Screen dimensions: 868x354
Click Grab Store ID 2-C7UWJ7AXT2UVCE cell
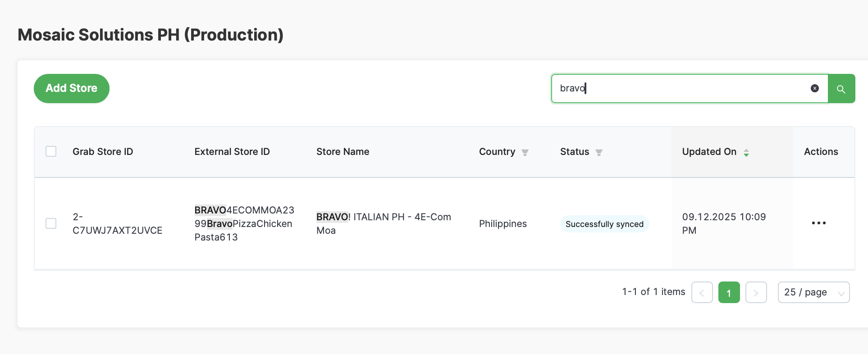117,223
